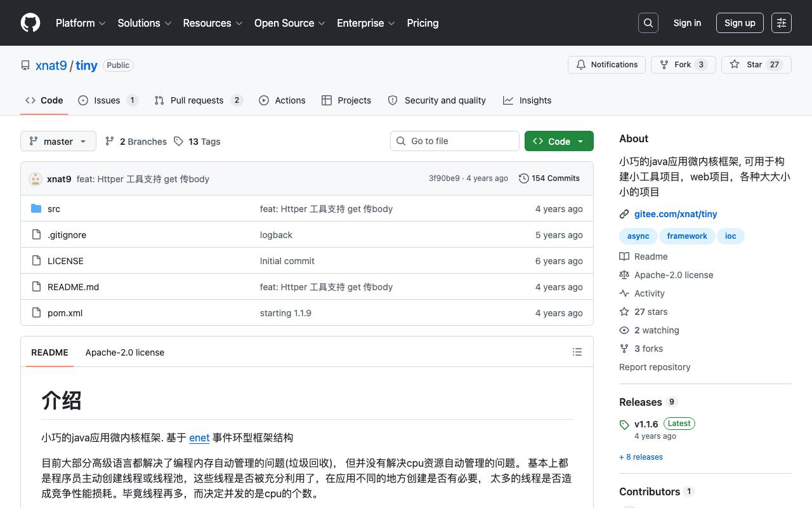Open the xnat9 owner link
Image resolution: width=812 pixels, height=508 pixels.
coord(51,65)
